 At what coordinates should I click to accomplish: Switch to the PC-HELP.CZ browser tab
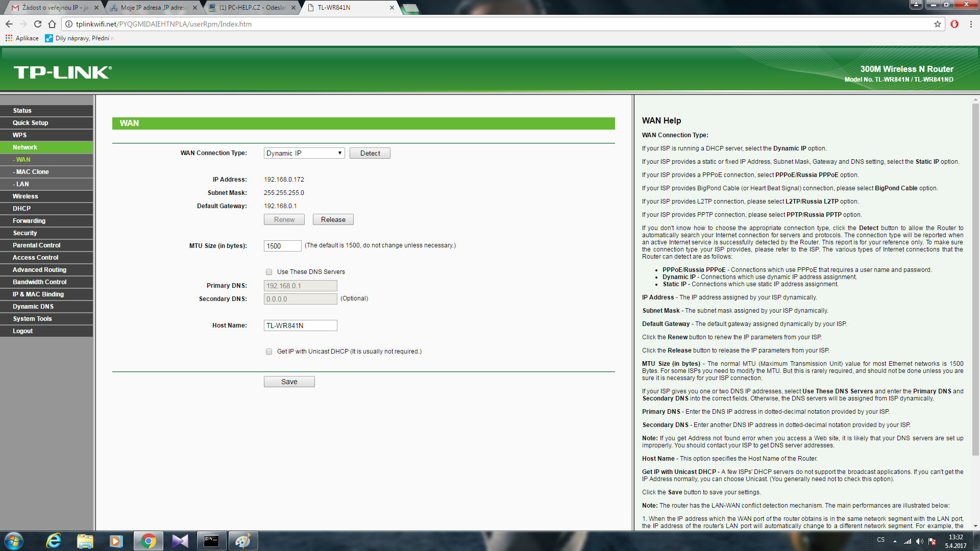click(252, 8)
